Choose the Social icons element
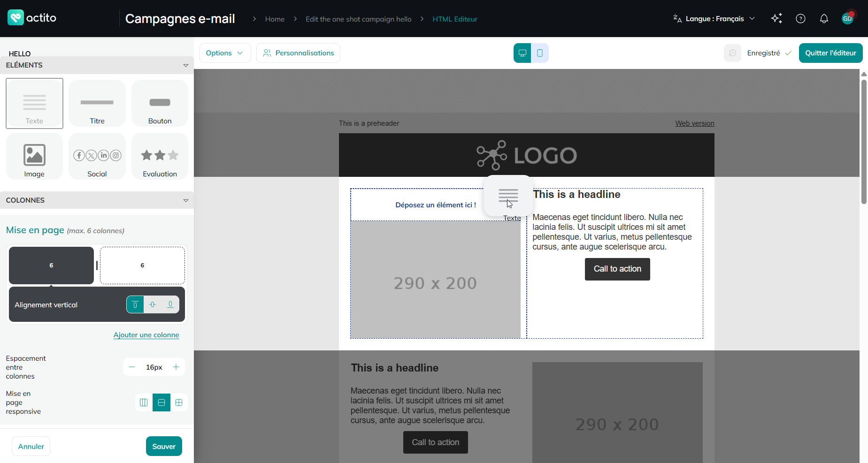Screen dimensions: 868x463 pos(97,156)
